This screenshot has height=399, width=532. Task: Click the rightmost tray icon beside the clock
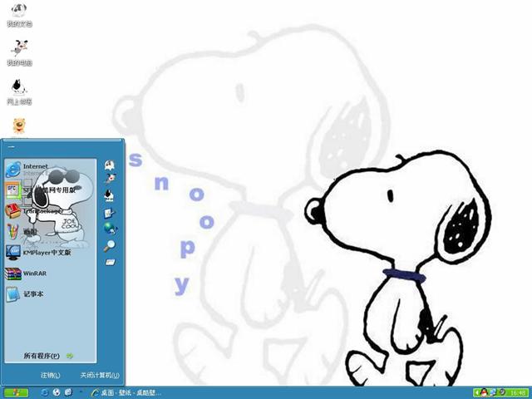click(502, 392)
